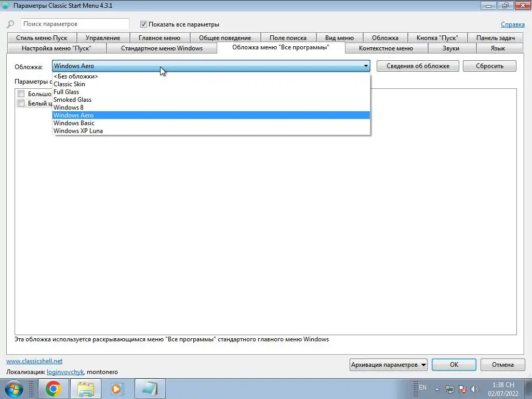This screenshot has height=399, width=532.
Task: Collapse the Обложка combo box arrow
Action: (x=366, y=66)
